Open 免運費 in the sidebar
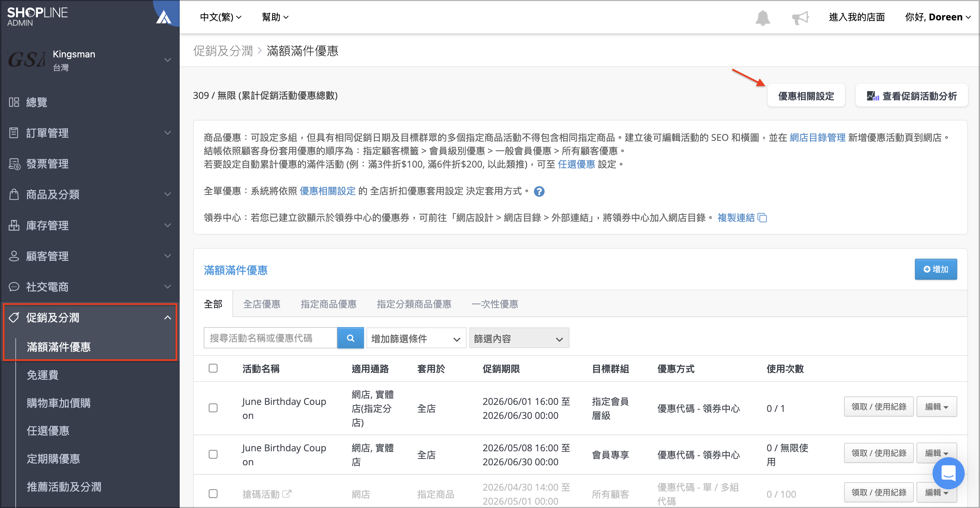The height and width of the screenshot is (508, 980). pyautogui.click(x=43, y=375)
